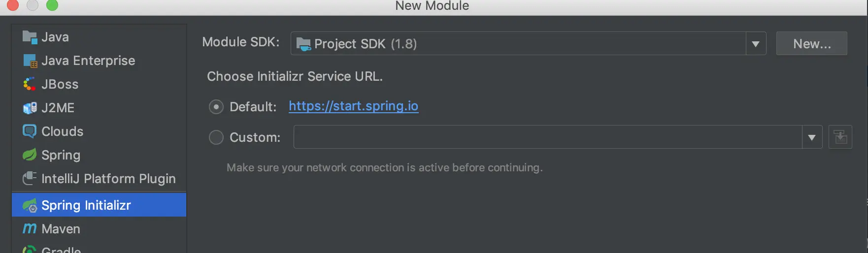This screenshot has height=253, width=868.
Task: Click inside the Custom URL text field
Action: pos(547,137)
